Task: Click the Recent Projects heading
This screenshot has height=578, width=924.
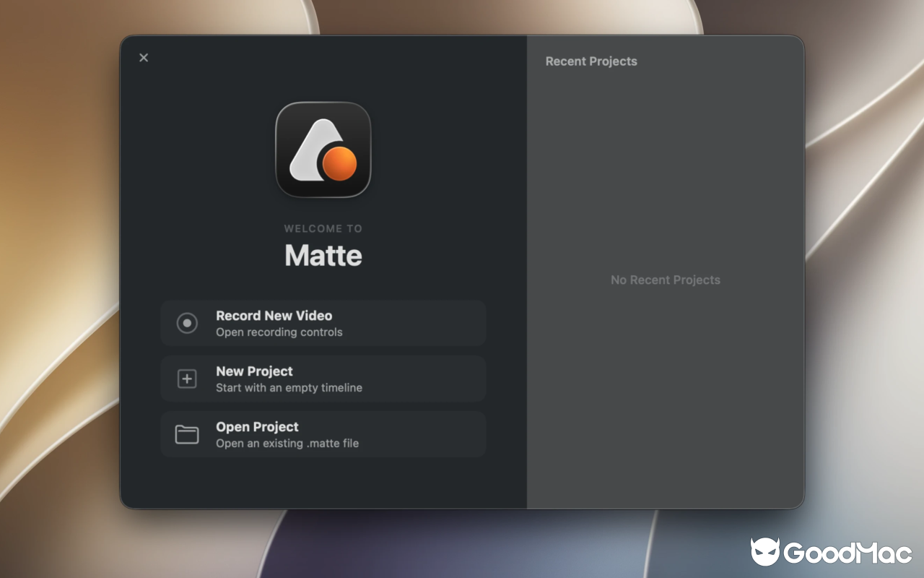Action: [x=591, y=61]
